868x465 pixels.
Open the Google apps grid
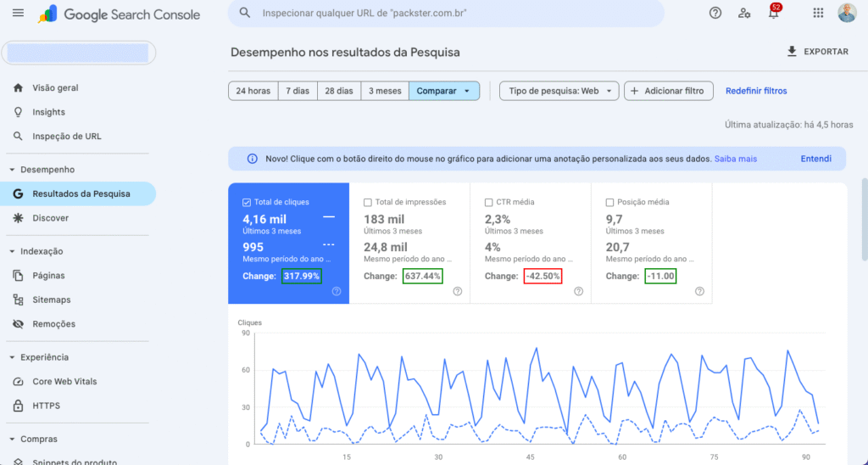(818, 14)
